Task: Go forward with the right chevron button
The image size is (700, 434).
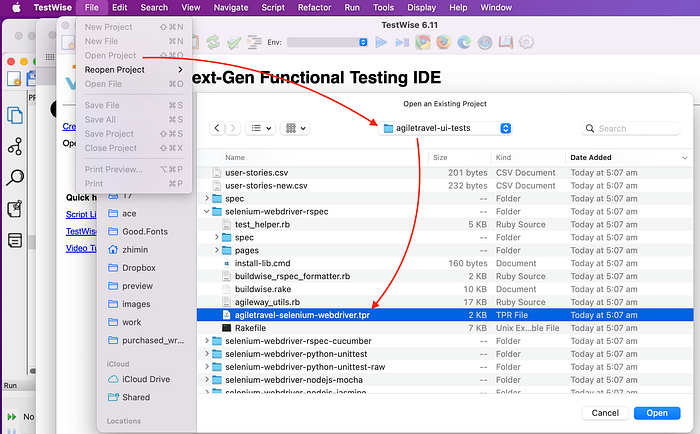Action: tap(233, 128)
